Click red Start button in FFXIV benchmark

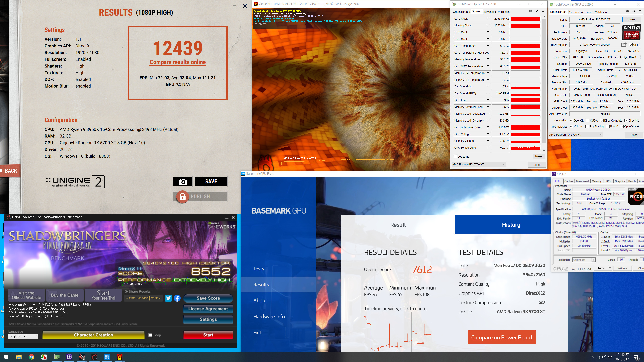click(x=208, y=335)
